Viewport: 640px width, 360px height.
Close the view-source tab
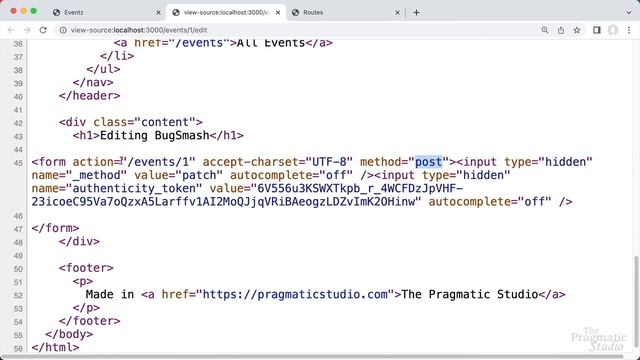278,12
